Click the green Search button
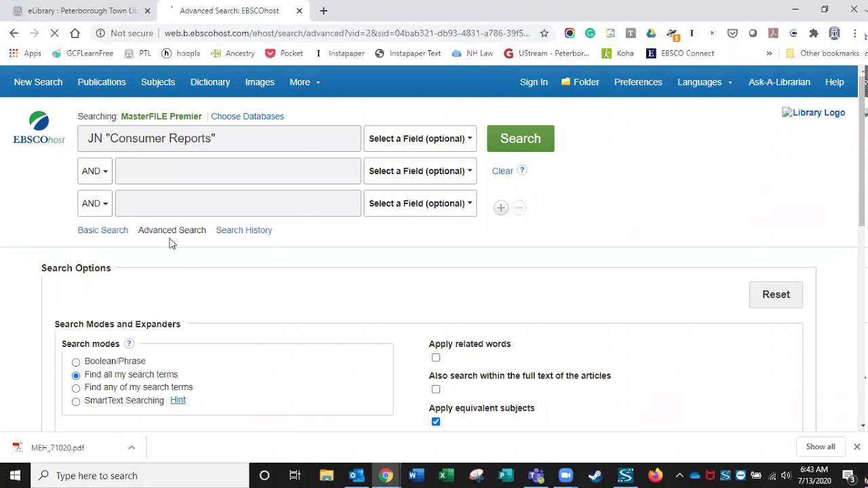868x488 pixels. 521,138
